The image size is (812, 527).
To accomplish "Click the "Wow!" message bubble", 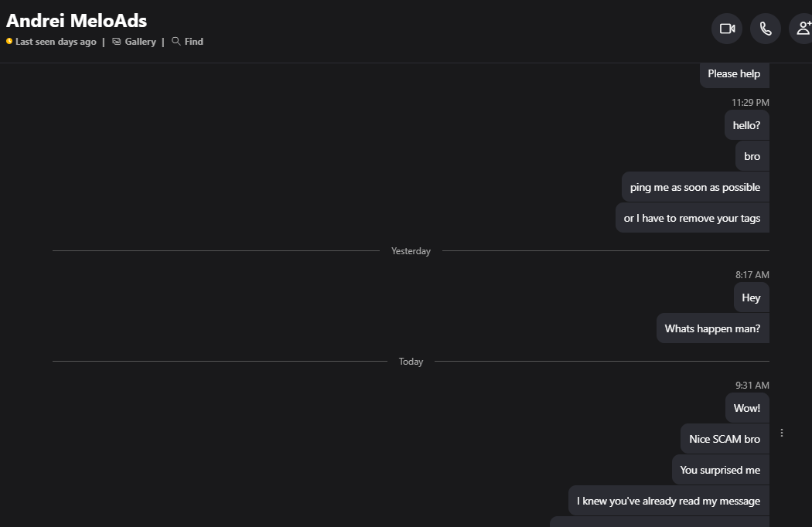I will tap(747, 408).
